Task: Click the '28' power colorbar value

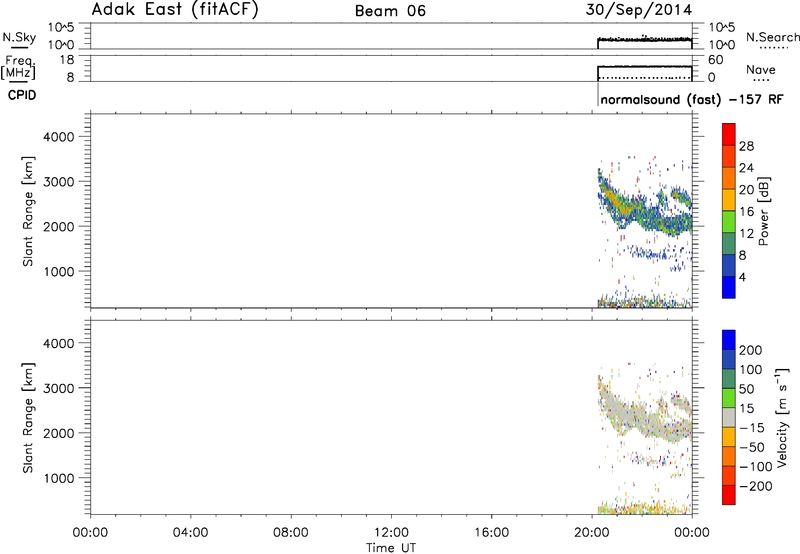Action: [x=746, y=146]
